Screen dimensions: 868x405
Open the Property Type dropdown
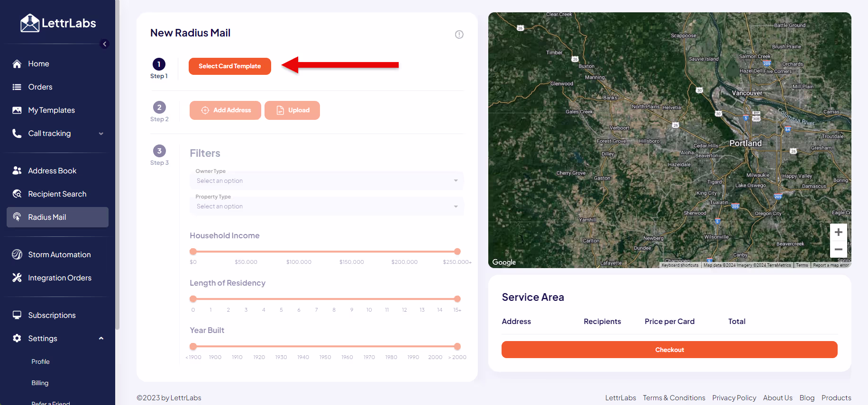click(x=327, y=207)
